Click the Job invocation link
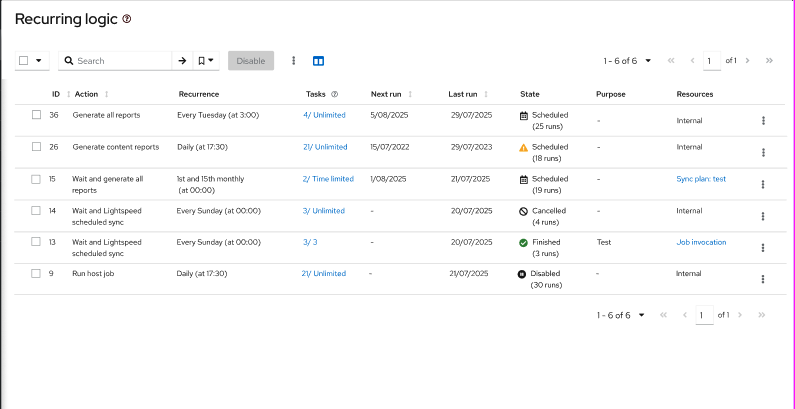795x409 pixels. (701, 242)
